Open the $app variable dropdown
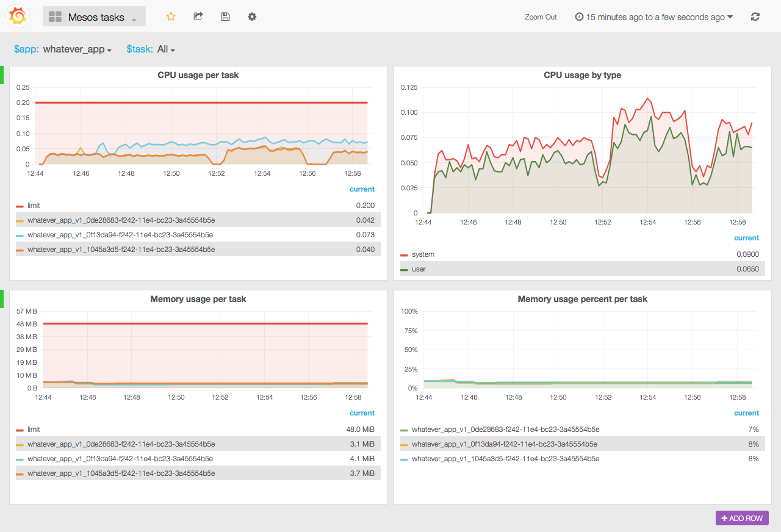 77,49
